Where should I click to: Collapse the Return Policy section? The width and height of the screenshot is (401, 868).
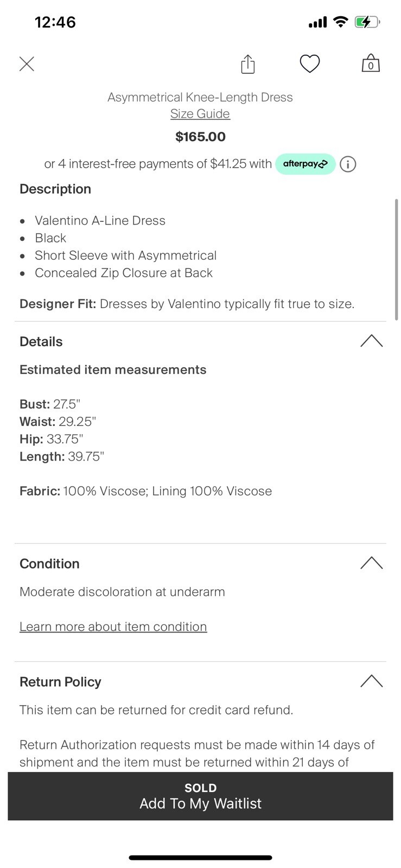(372, 681)
